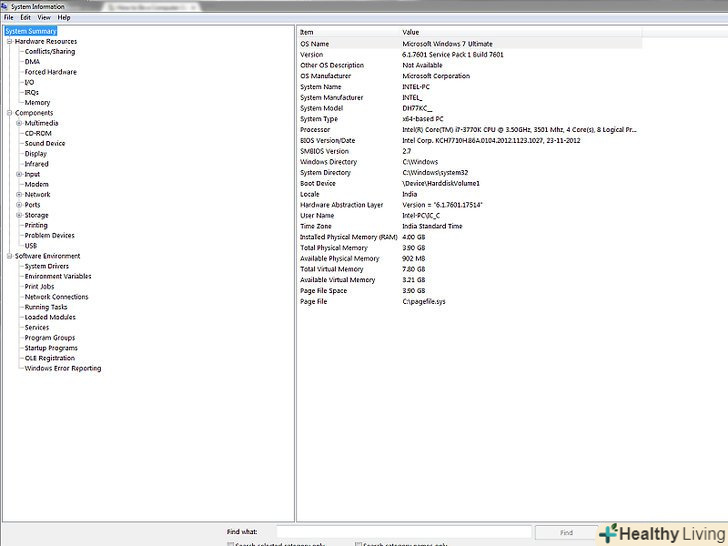Viewport: 728px width, 546px height.
Task: Select DMA under Hardware Resources
Action: click(x=32, y=62)
